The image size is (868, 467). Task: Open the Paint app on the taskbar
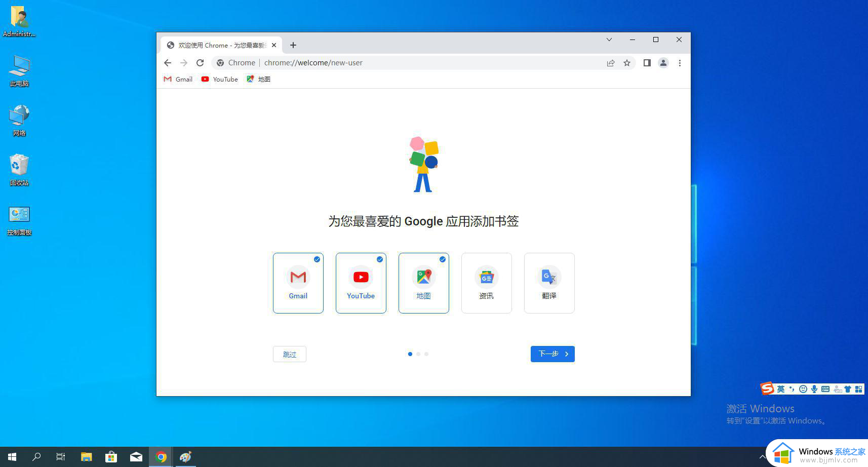(x=186, y=457)
